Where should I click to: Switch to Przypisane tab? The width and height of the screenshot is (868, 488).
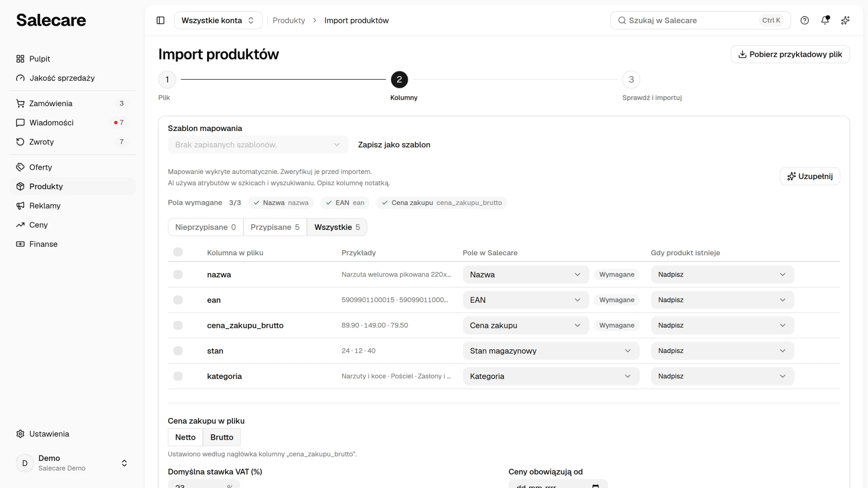[x=275, y=227]
